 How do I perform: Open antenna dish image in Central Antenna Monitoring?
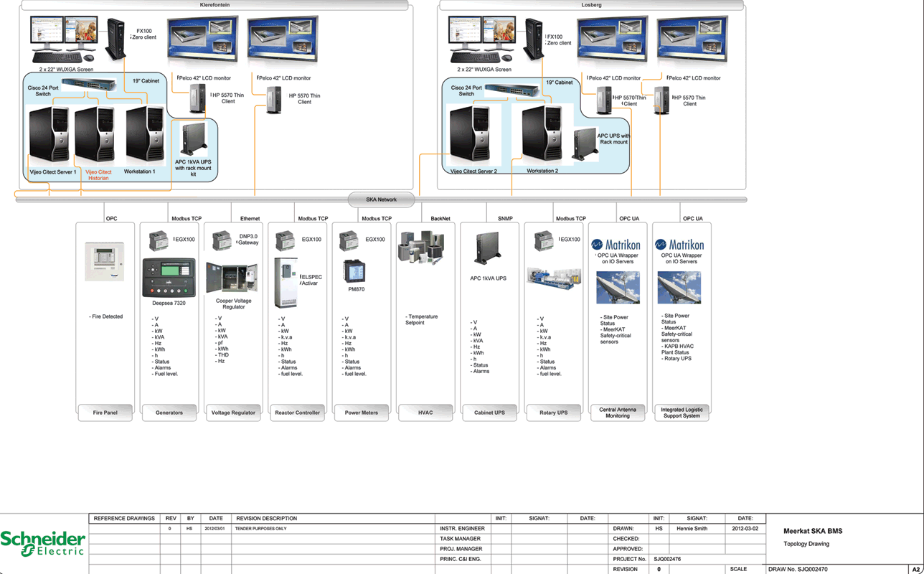pos(618,288)
